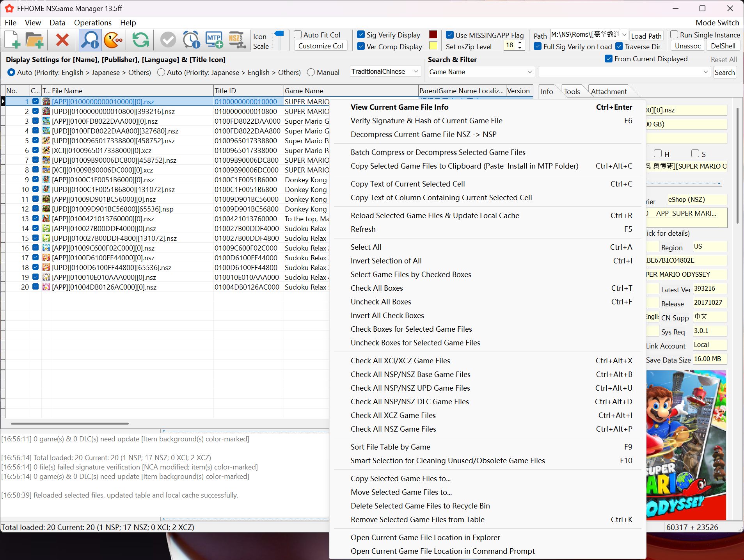Screen dimensions: 744x560
Task: Click the FFHOME app logo in title bar
Action: pyautogui.click(x=9, y=8)
